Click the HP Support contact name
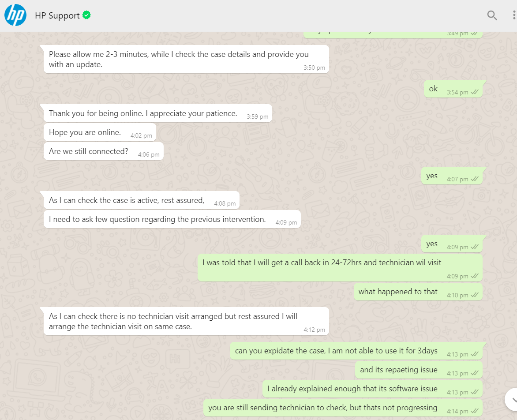517x420 pixels. (57, 15)
